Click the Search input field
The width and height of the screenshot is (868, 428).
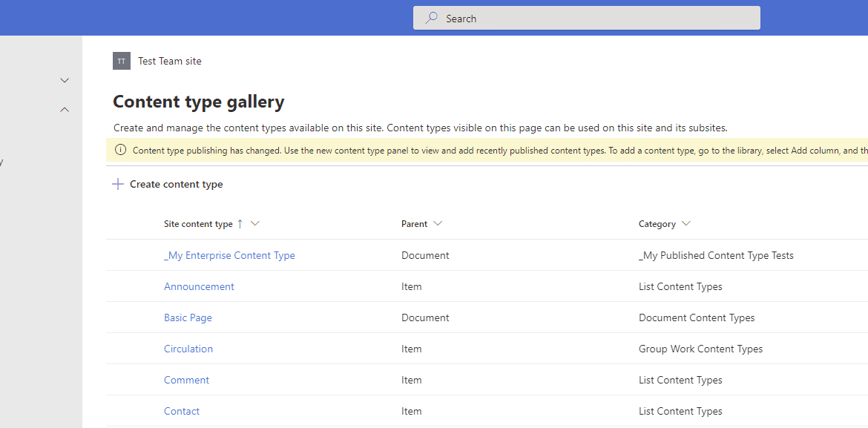pyautogui.click(x=587, y=19)
